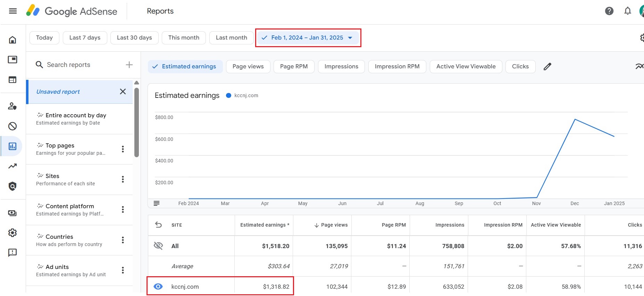Sort by Impression RPM column header
The image size is (644, 296).
(503, 225)
